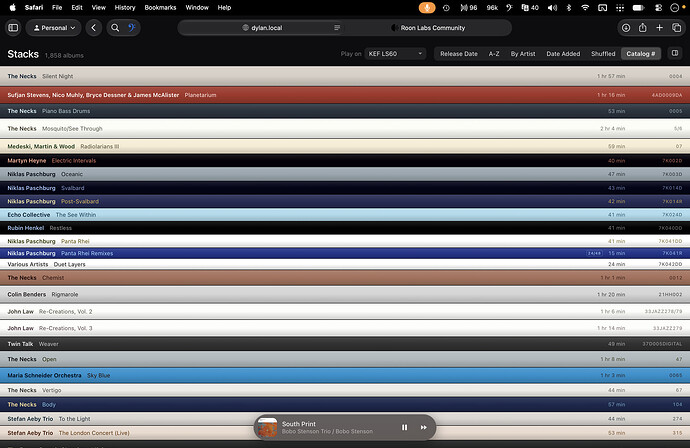The image size is (690, 448).
Task: Open Various Artists Duet Layers
Action: click(345, 264)
